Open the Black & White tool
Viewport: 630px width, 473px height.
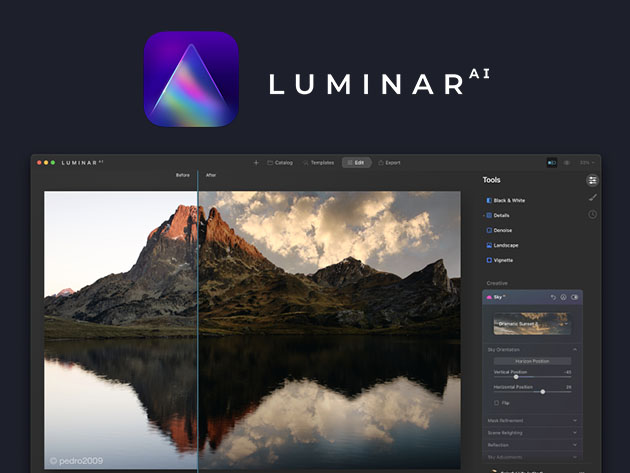pos(508,200)
